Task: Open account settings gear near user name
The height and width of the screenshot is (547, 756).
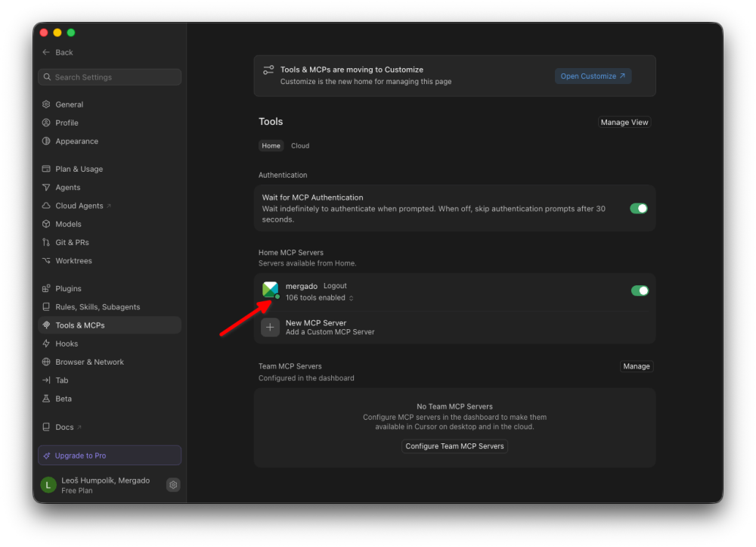Action: click(x=173, y=485)
